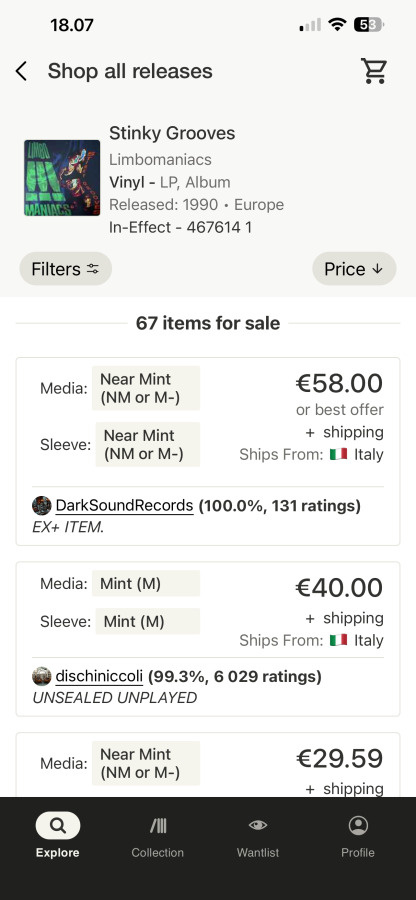Tap DarkSoundRecords seller avatar

tap(42, 506)
